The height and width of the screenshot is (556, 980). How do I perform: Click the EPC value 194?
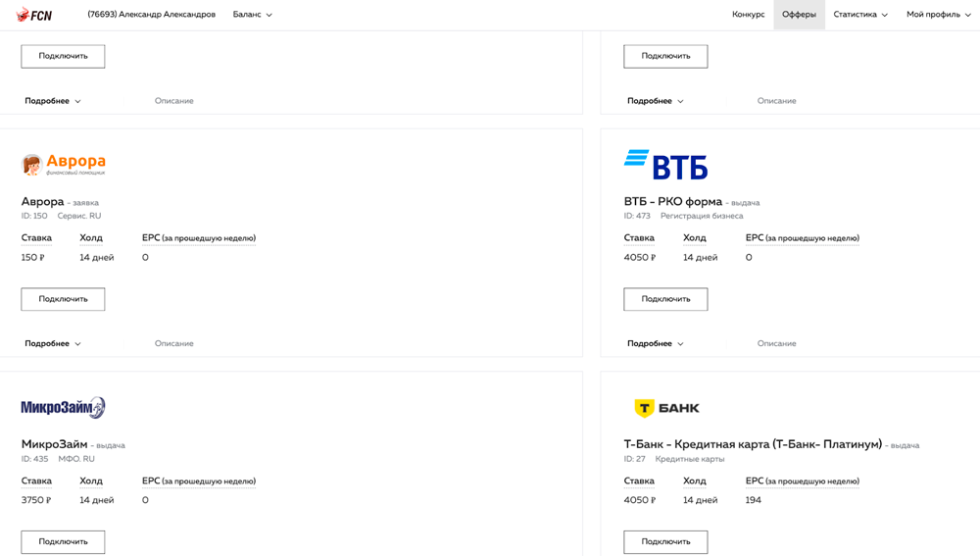click(x=753, y=500)
